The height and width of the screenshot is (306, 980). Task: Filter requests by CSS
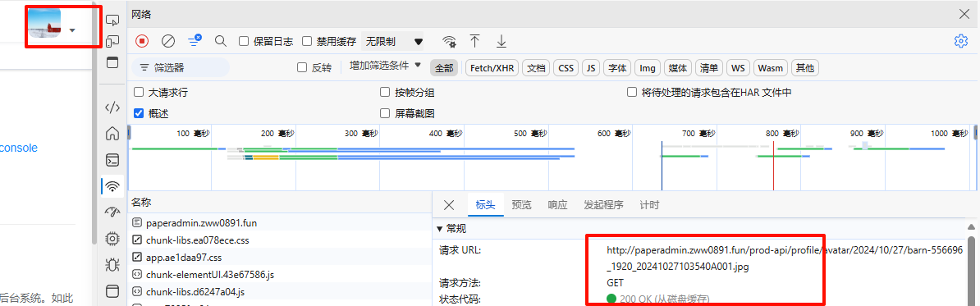(x=566, y=68)
